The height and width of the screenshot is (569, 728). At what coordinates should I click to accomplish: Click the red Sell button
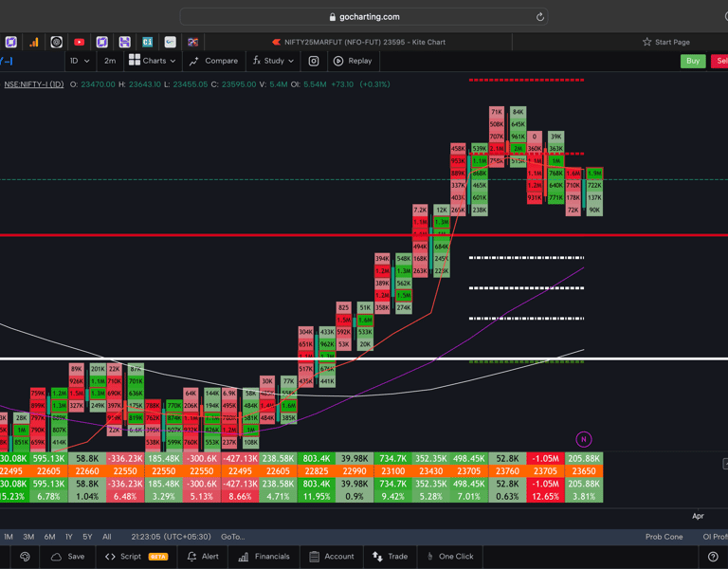pyautogui.click(x=720, y=61)
